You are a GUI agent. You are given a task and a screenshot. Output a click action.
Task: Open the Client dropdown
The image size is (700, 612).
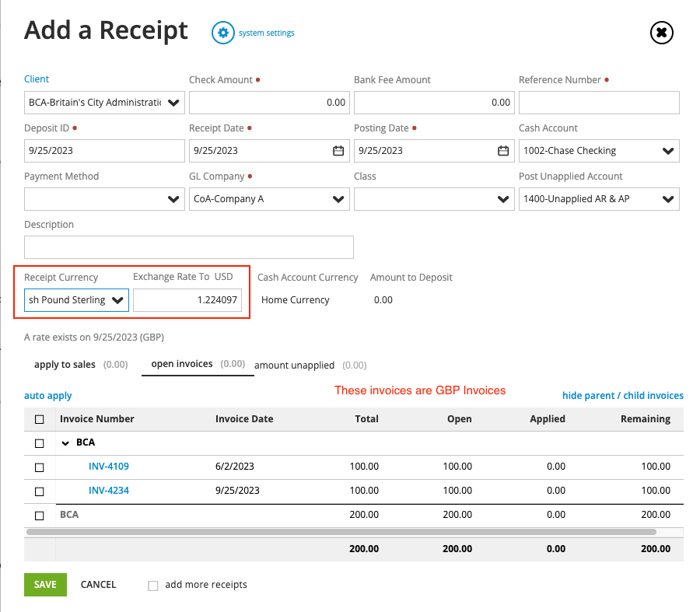click(x=173, y=103)
